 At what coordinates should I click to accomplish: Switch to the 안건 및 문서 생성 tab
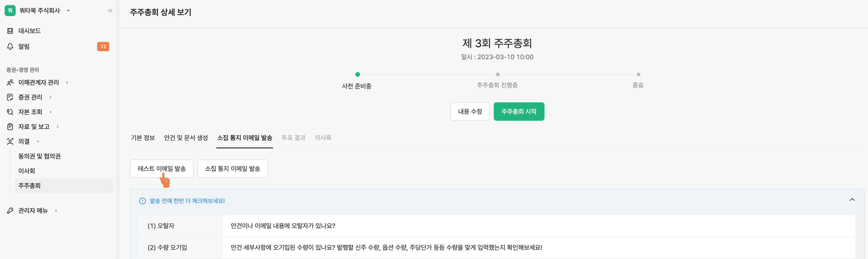tap(186, 138)
